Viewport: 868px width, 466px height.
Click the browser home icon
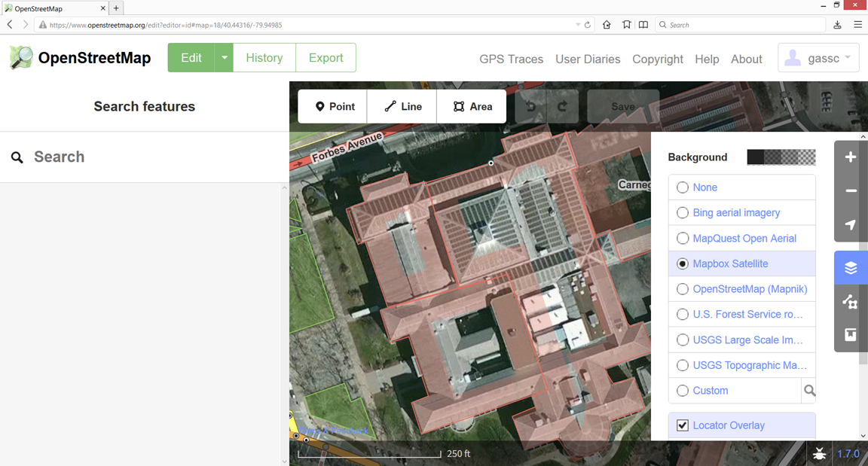click(x=607, y=25)
